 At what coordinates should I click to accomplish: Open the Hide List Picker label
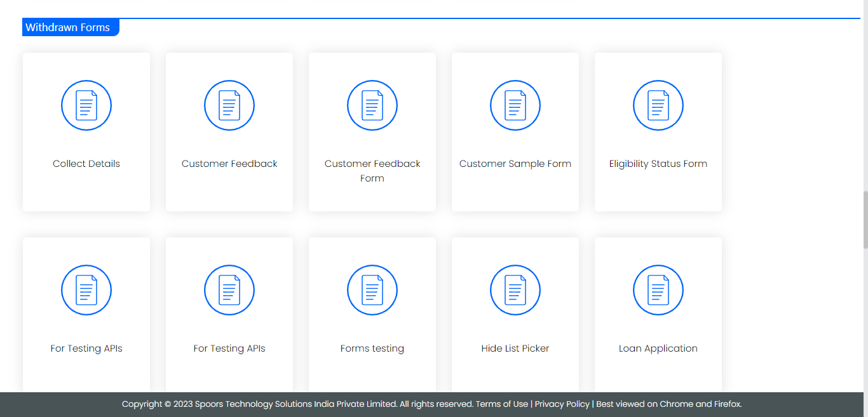point(515,348)
